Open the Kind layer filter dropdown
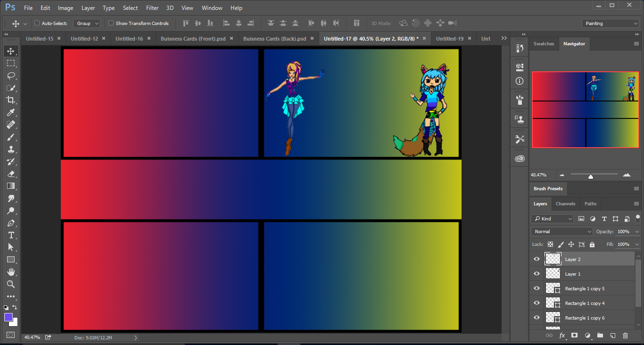 552,219
